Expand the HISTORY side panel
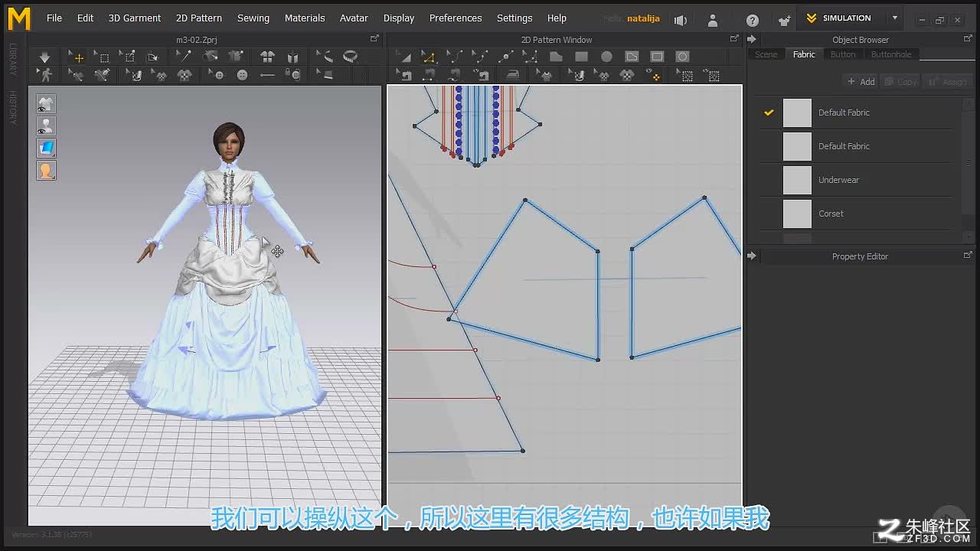 click(12, 107)
